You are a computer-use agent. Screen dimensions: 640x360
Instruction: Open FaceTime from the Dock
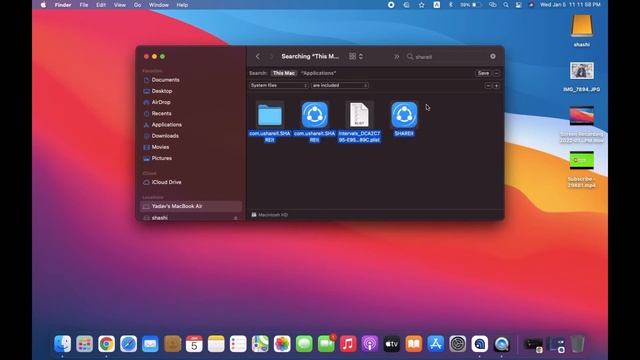[x=326, y=344]
